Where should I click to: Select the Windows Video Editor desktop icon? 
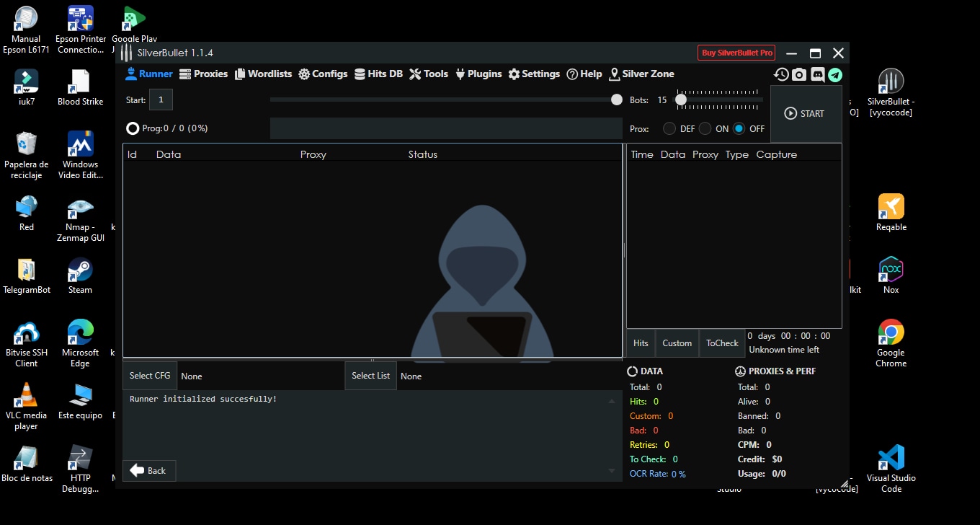(81, 156)
